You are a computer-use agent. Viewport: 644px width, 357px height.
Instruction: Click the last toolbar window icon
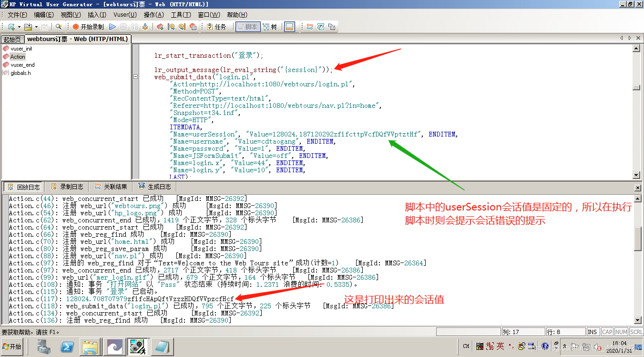(332, 27)
